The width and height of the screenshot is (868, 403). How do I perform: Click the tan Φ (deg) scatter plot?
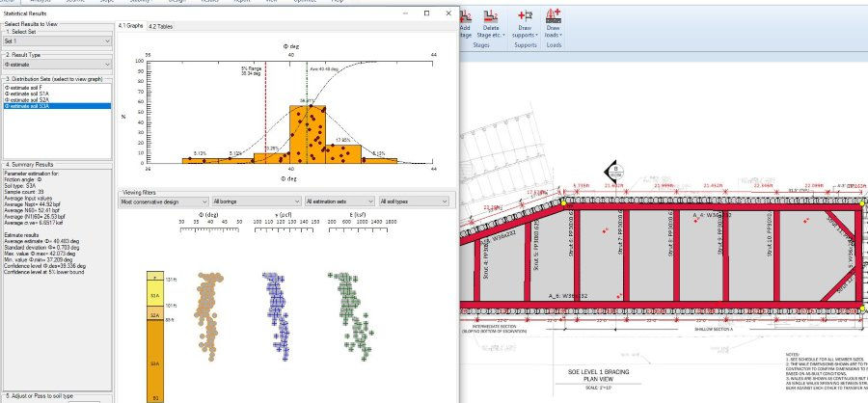[208, 315]
